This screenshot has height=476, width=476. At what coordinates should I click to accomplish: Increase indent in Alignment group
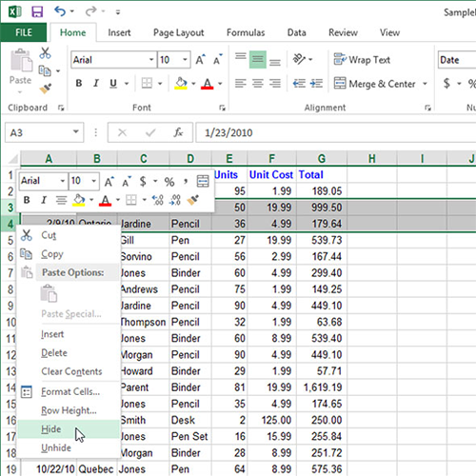pos(316,84)
